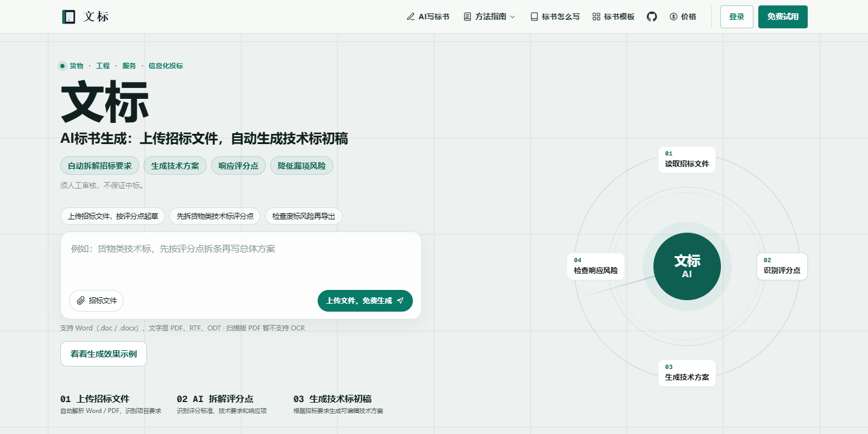The width and height of the screenshot is (868, 434).
Task: Click the paper-plane send icon
Action: 400,301
